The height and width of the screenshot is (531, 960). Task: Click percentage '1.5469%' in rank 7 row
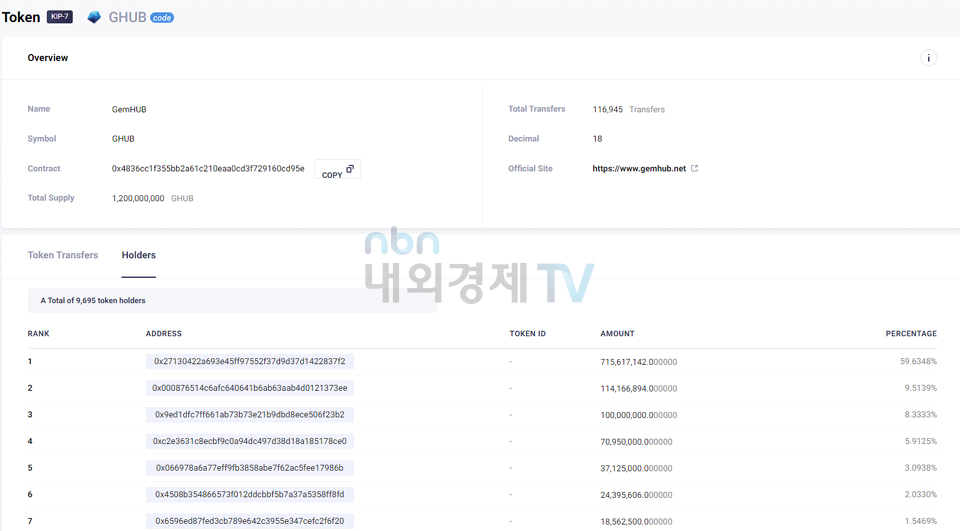[x=921, y=521]
